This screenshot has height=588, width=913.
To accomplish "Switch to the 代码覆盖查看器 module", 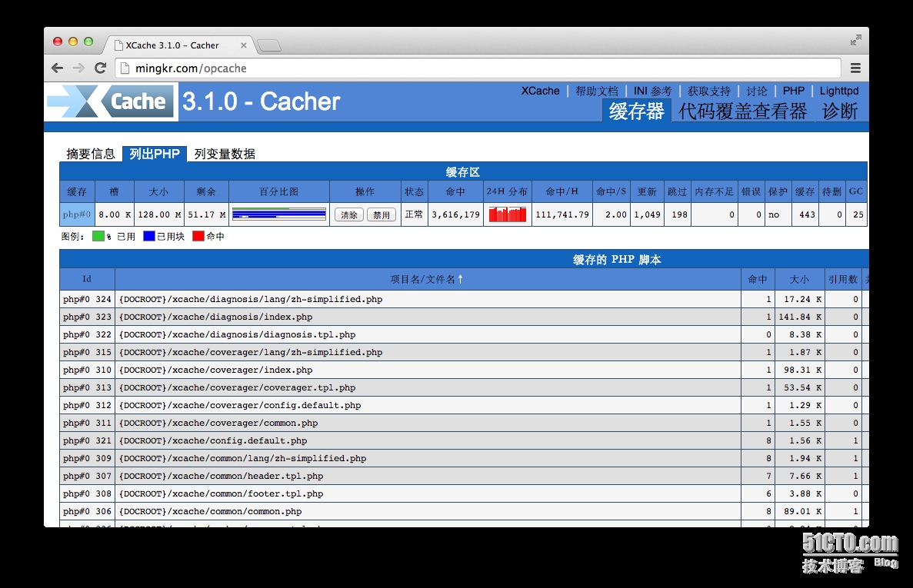I will [742, 111].
